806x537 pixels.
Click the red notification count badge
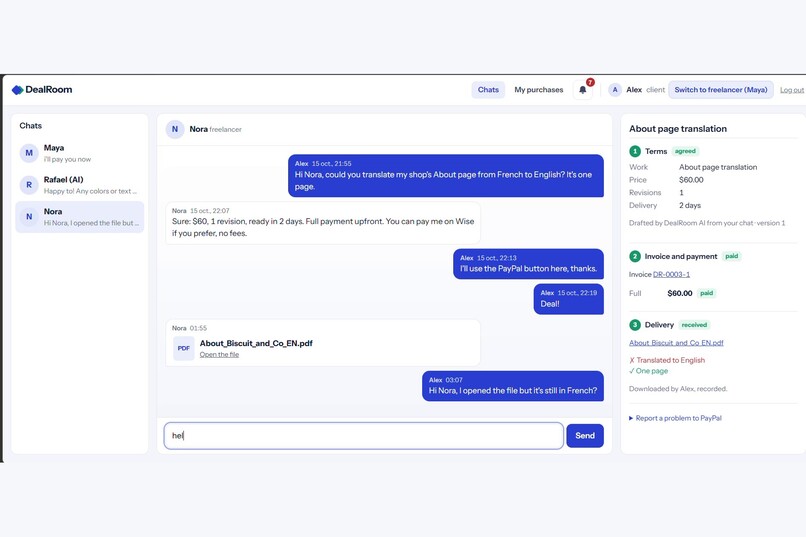point(590,82)
